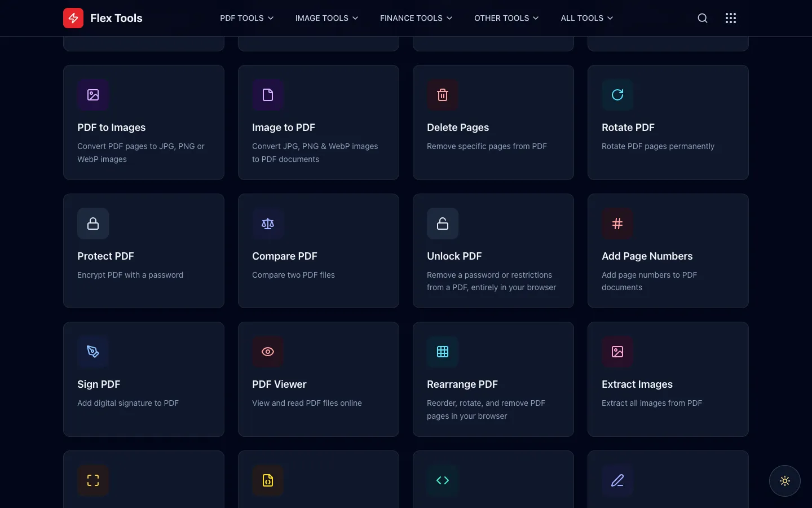Click the Delete Pages card title
This screenshot has width=812, height=508.
458,128
